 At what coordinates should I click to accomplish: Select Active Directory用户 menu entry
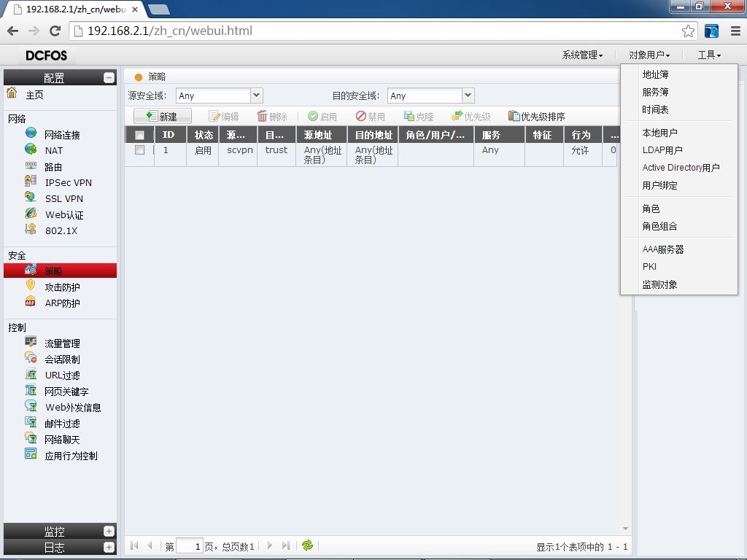(681, 168)
